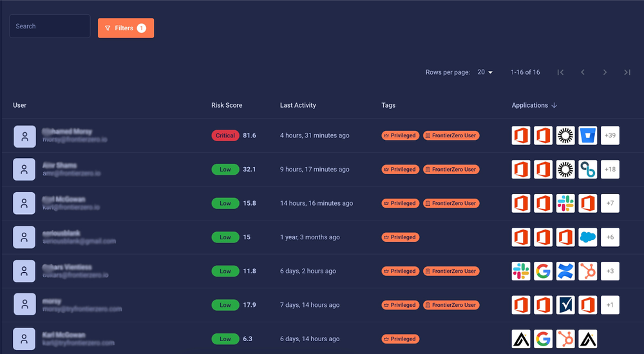Viewport: 644px width, 354px height.
Task: Click the Slack icon in the 15.8 risk row
Action: pyautogui.click(x=565, y=203)
